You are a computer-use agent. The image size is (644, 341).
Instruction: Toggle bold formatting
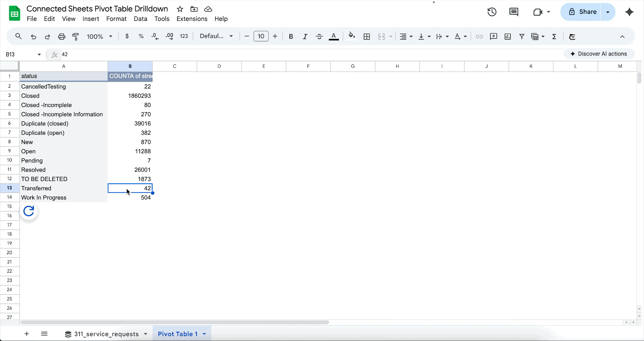pyautogui.click(x=291, y=37)
